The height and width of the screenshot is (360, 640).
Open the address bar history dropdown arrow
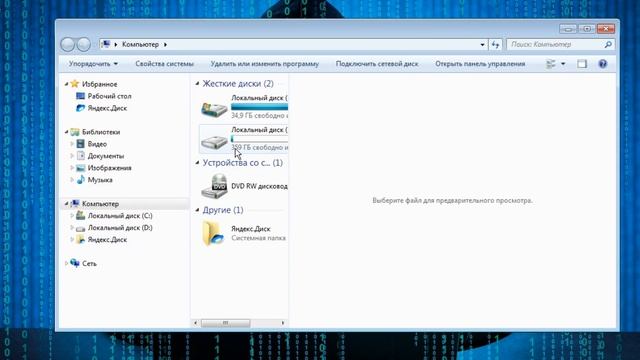click(482, 44)
